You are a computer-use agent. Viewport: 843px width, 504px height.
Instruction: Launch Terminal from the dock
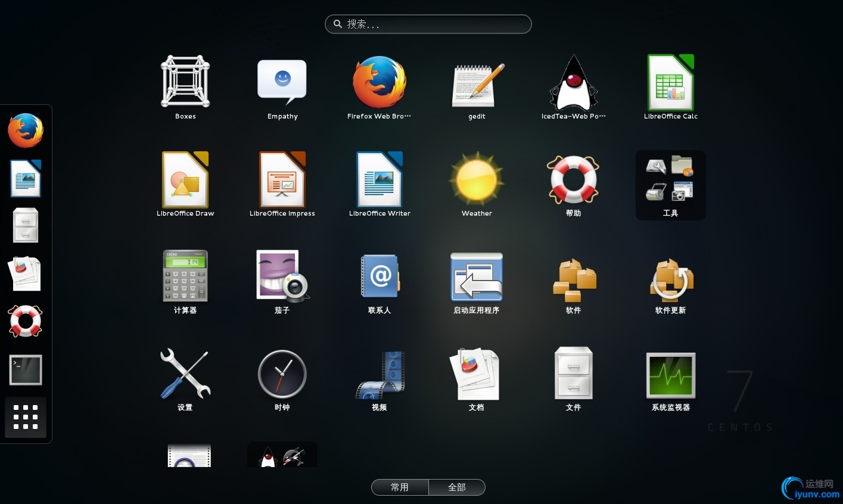click(x=26, y=370)
